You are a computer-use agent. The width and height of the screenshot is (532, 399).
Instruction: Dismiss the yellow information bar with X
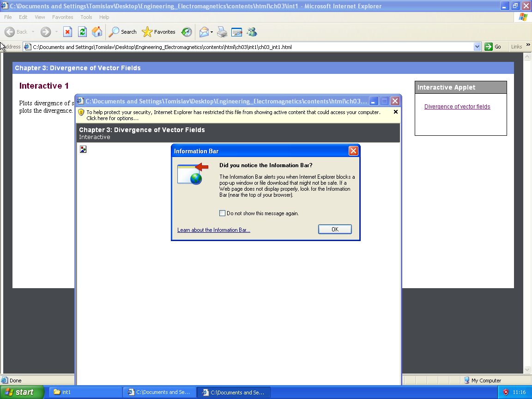(396, 112)
